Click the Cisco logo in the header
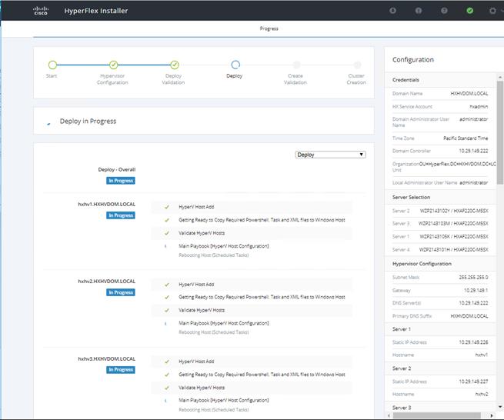The width and height of the screenshot is (504, 420). (x=41, y=11)
